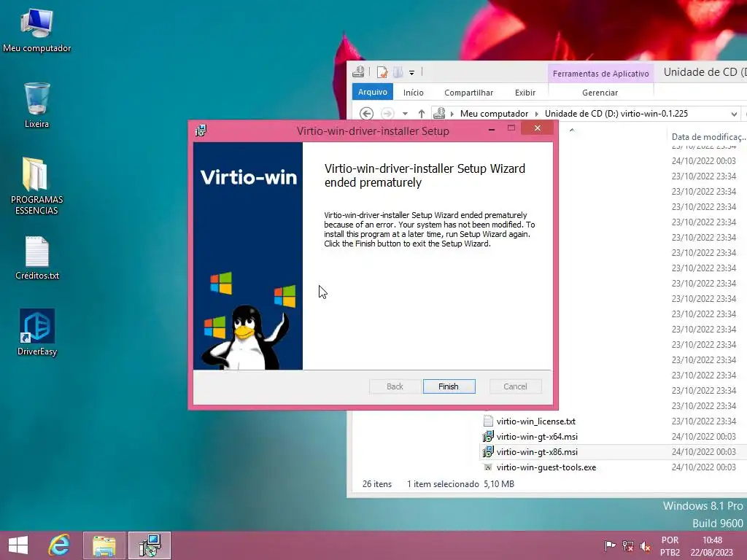Image resolution: width=747 pixels, height=560 pixels.
Task: Click Finish in the Virtio-win setup wizard
Action: (449, 386)
